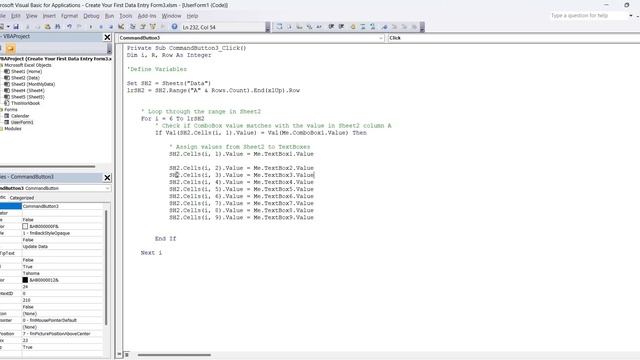Undo the last edit via toolbar
Screen dimensions: 640x360
(x=69, y=27)
